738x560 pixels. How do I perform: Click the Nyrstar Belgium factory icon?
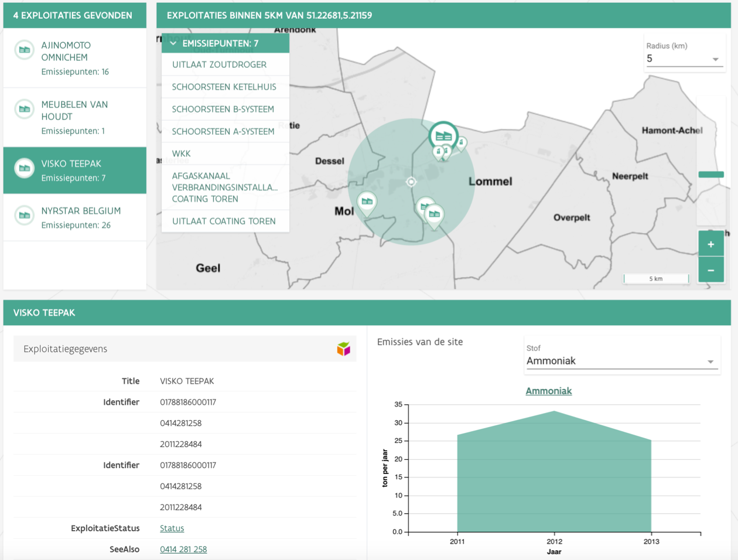pos(25,215)
